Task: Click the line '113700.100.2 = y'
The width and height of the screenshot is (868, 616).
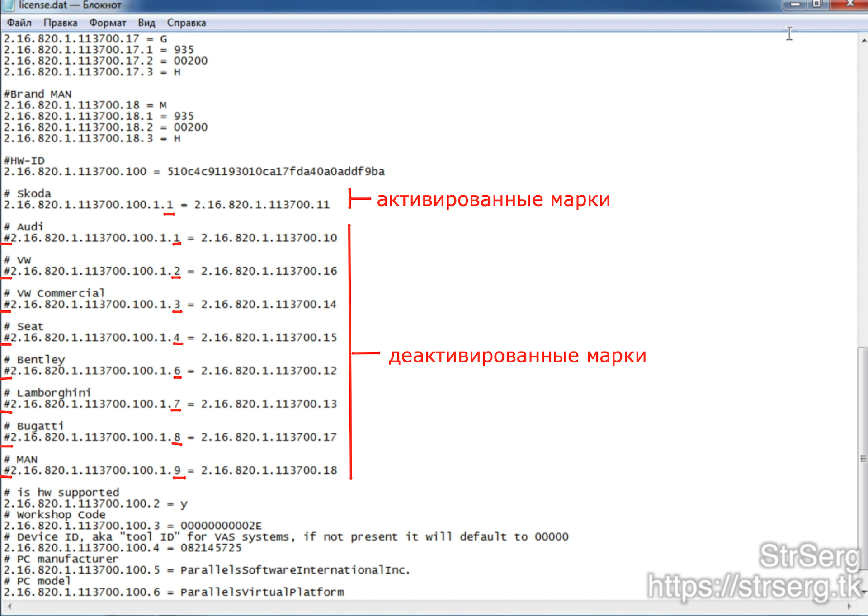Action: click(x=95, y=503)
